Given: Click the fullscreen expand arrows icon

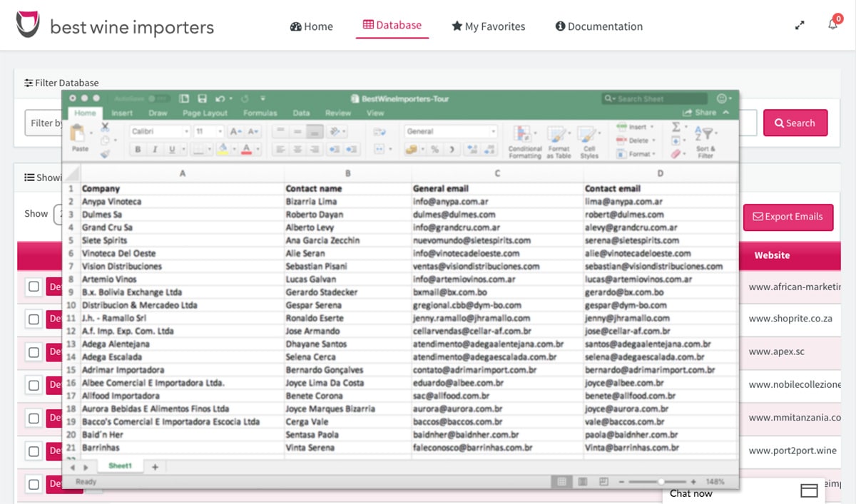Looking at the screenshot, I should [800, 26].
